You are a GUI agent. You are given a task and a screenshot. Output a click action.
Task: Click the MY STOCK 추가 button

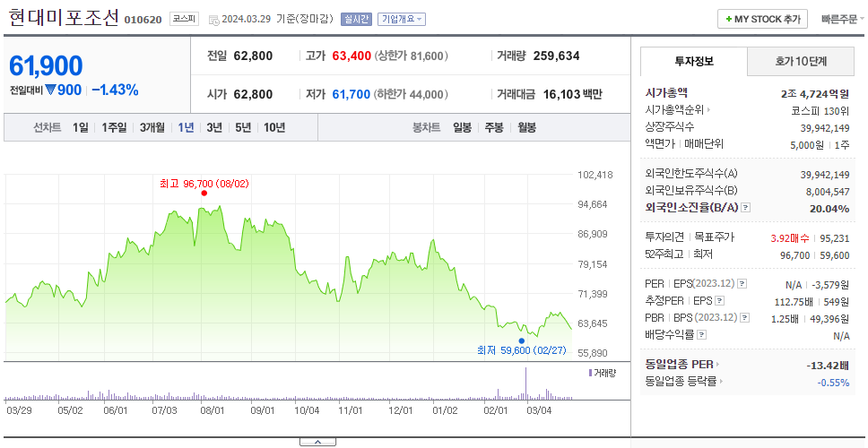point(762,19)
